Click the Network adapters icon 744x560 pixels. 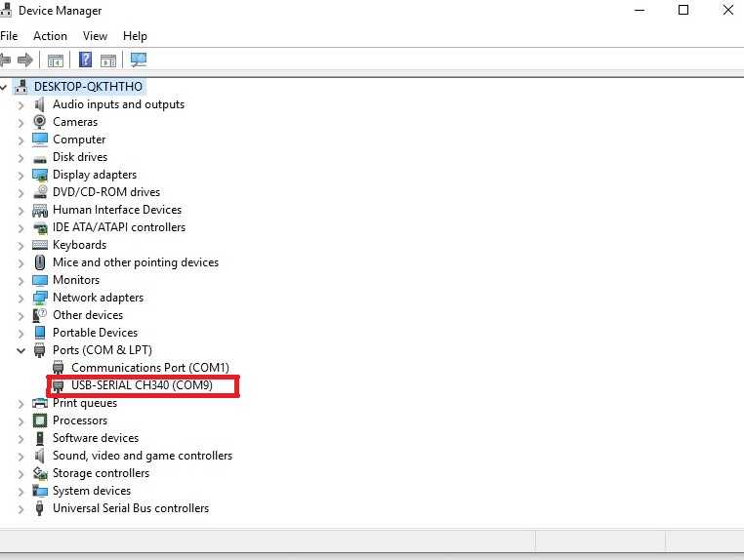tap(40, 298)
